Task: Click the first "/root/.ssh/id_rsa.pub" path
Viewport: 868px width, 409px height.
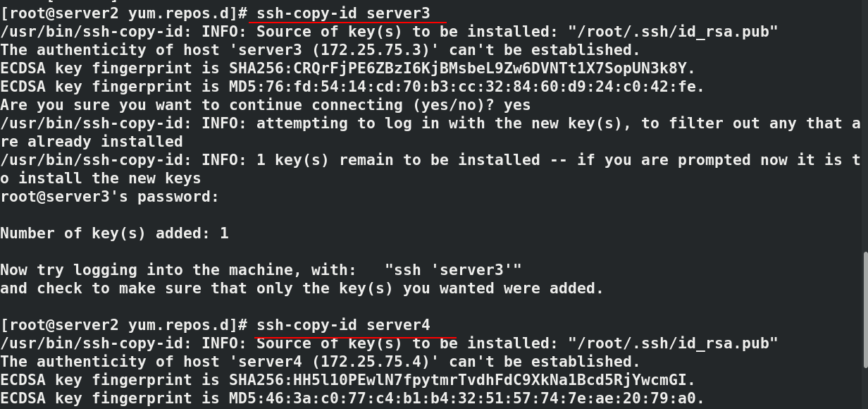Action: pos(673,31)
